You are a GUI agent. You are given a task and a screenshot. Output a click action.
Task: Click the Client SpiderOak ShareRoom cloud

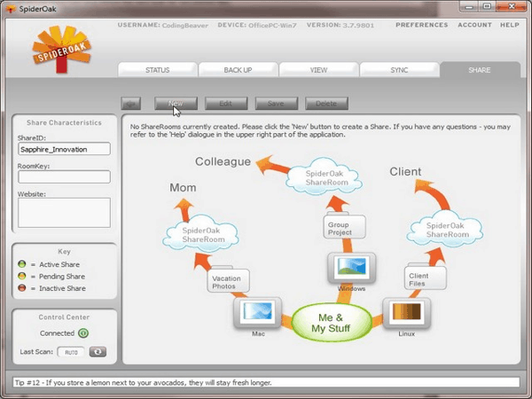[444, 229]
